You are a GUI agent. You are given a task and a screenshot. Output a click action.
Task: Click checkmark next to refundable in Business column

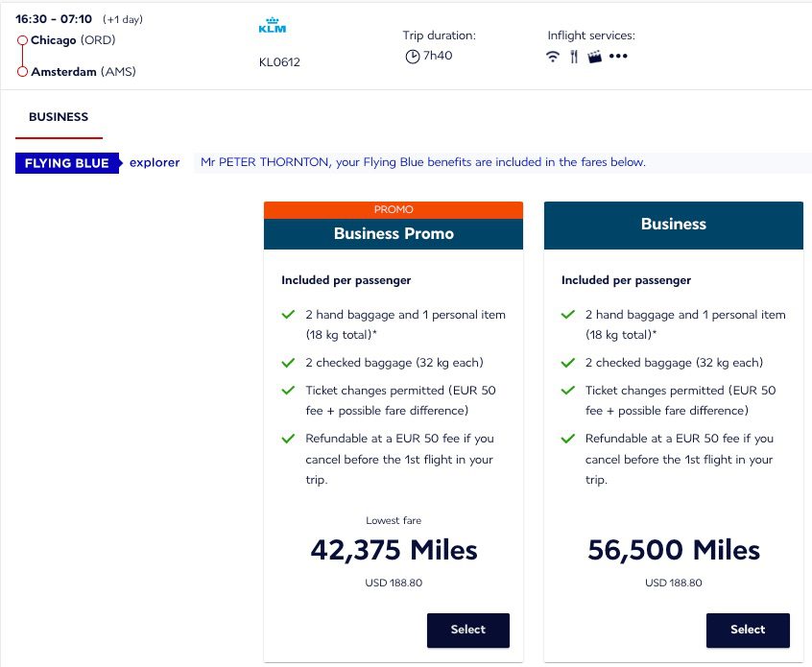(x=567, y=439)
